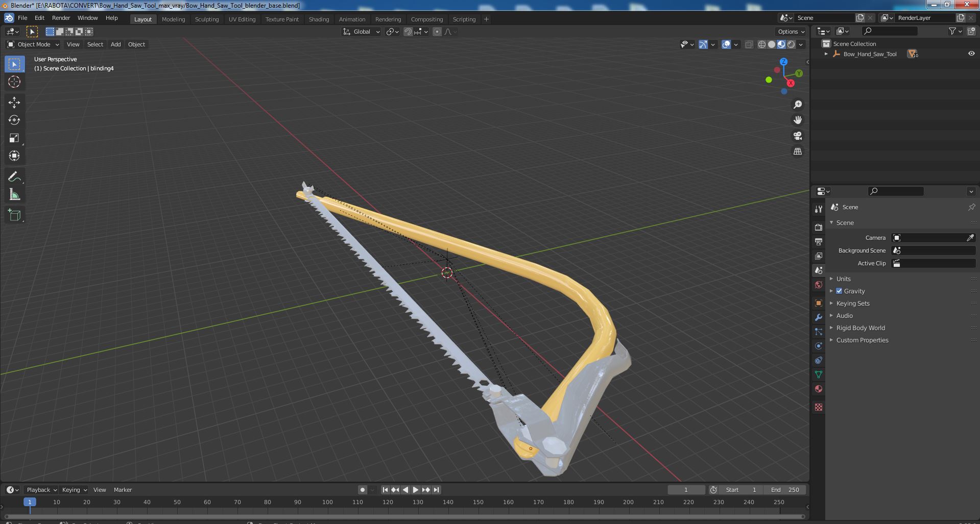980x524 pixels.
Task: Switch to the Modeling workspace tab
Action: tap(173, 19)
